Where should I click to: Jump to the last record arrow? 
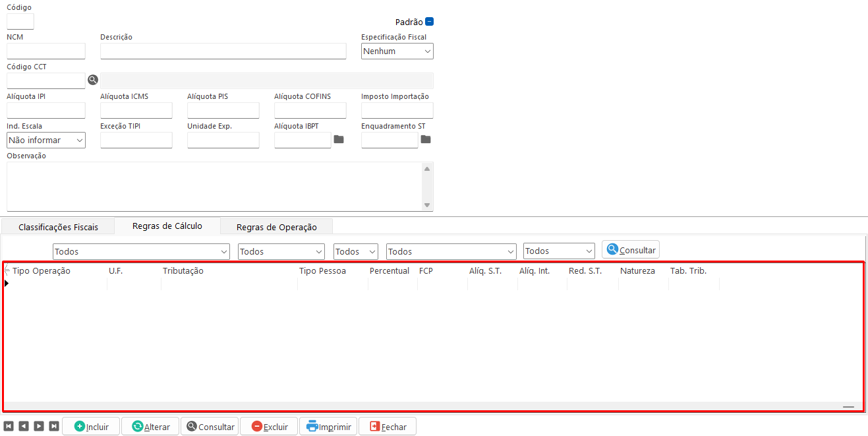pyautogui.click(x=54, y=426)
